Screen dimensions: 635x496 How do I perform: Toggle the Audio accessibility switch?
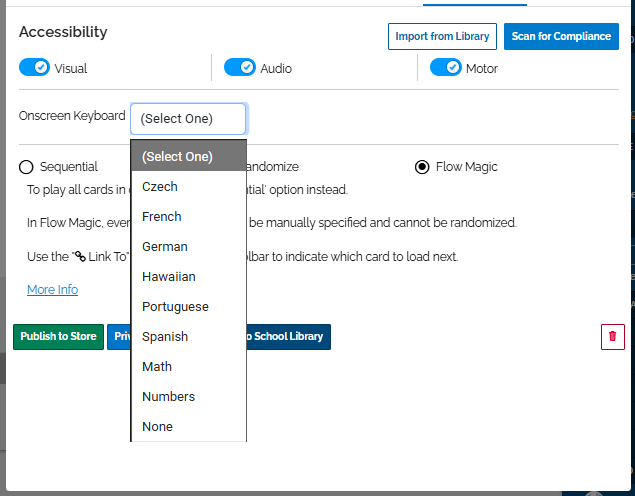pyautogui.click(x=240, y=68)
